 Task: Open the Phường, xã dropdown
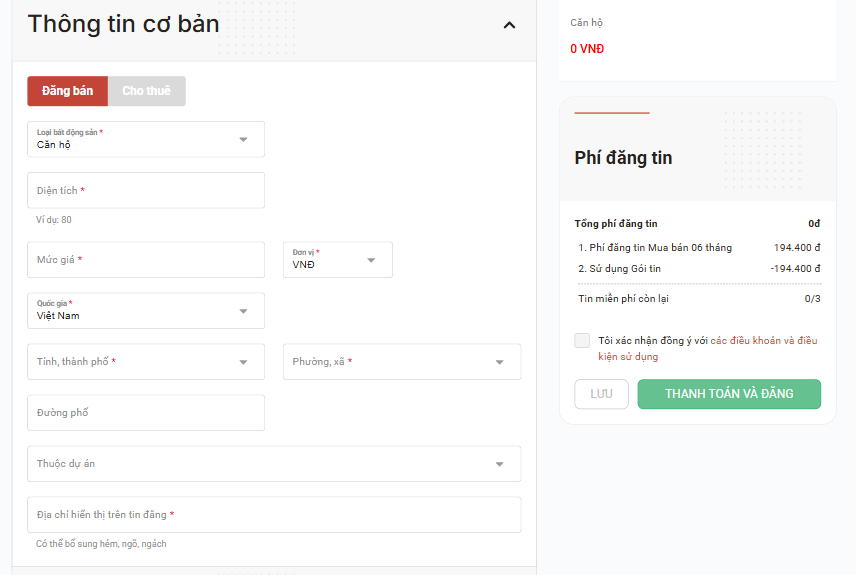coord(402,361)
